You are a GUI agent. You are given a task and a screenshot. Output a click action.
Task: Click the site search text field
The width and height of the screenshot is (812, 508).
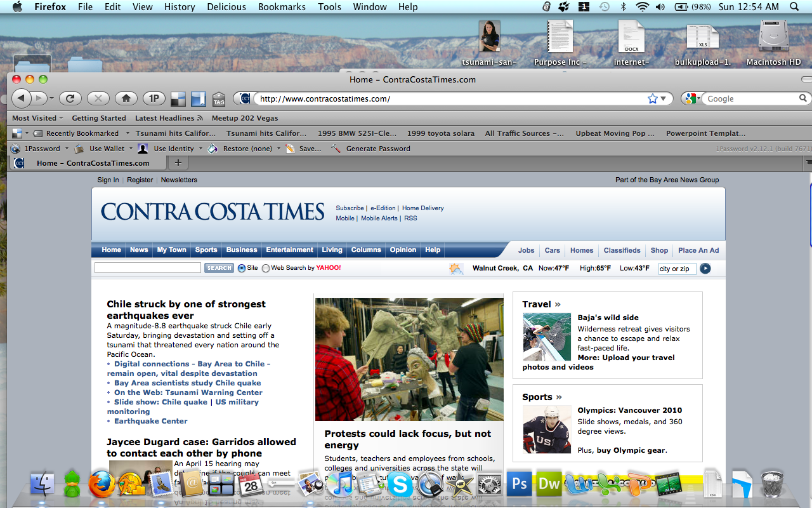click(148, 268)
